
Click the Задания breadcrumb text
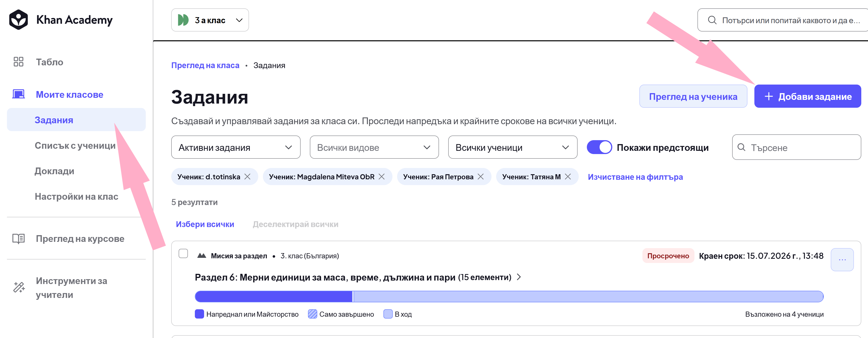click(269, 65)
